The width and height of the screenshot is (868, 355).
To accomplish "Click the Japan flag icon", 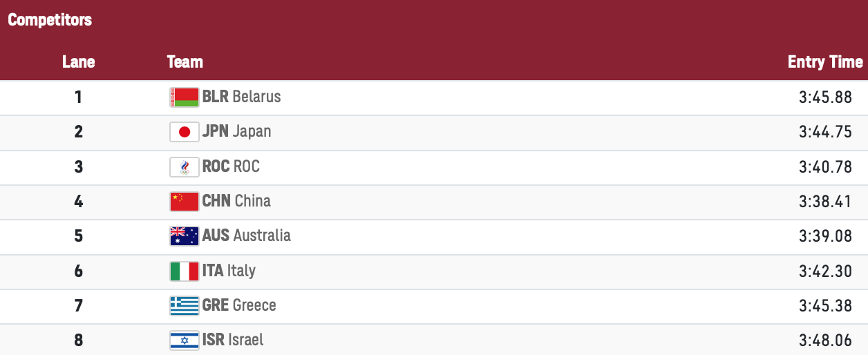I will click(x=184, y=132).
